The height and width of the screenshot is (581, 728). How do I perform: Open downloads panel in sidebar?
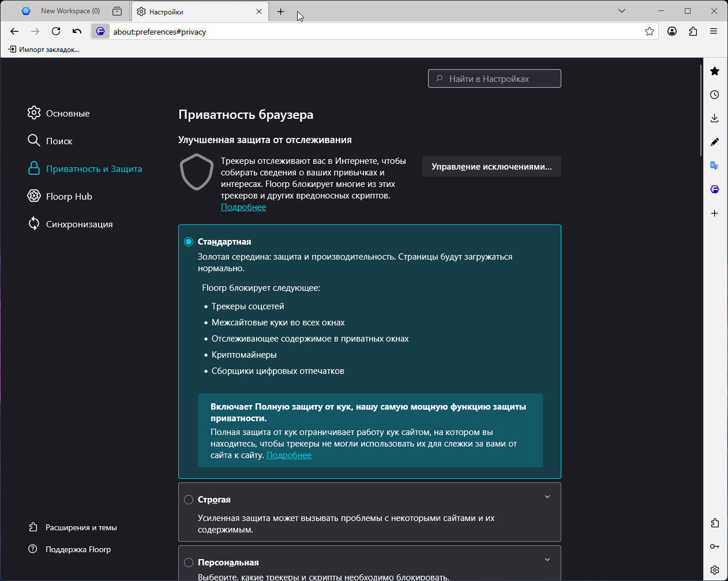715,118
